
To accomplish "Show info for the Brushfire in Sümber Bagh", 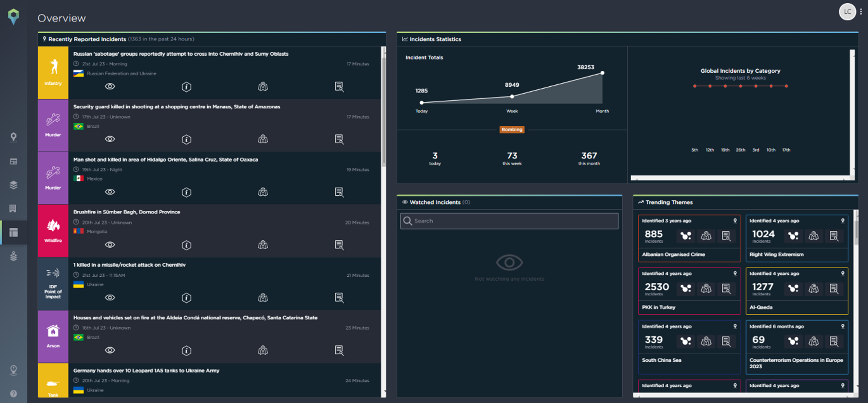I will [186, 245].
